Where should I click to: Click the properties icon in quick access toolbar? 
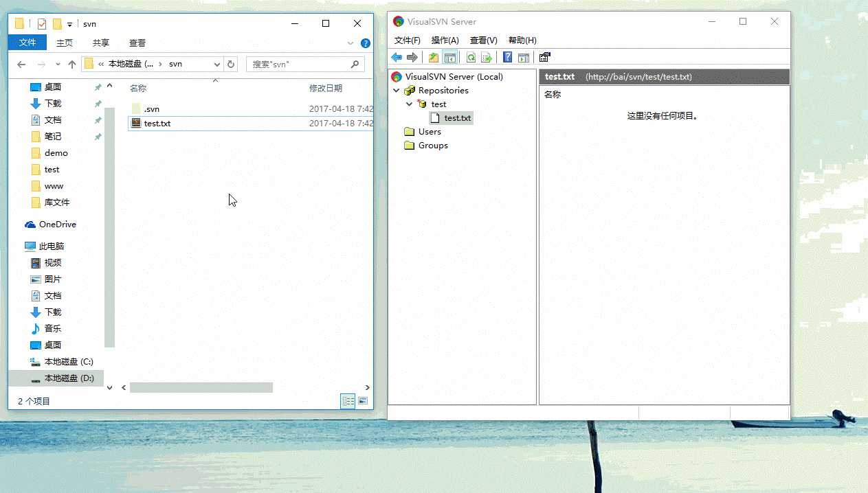41,24
